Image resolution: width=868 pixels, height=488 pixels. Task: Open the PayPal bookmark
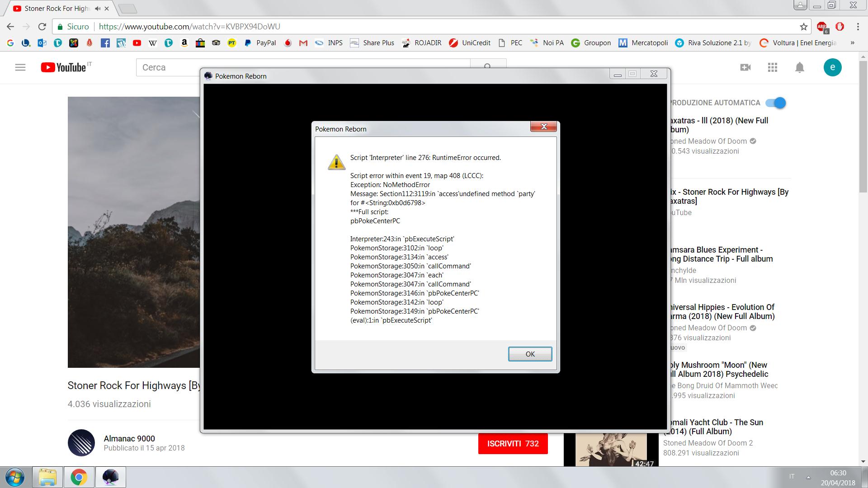(260, 43)
